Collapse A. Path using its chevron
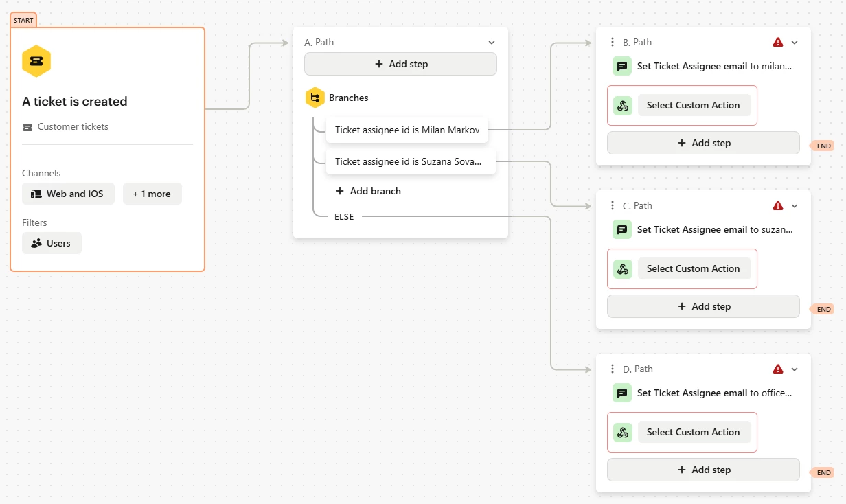This screenshot has height=504, width=846. [491, 43]
